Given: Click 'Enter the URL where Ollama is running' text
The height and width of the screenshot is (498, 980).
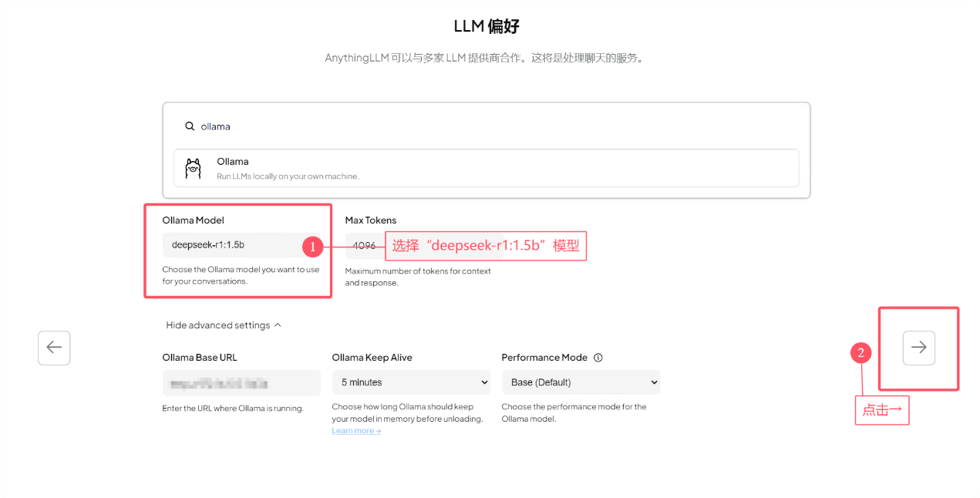Looking at the screenshot, I should (x=233, y=409).
